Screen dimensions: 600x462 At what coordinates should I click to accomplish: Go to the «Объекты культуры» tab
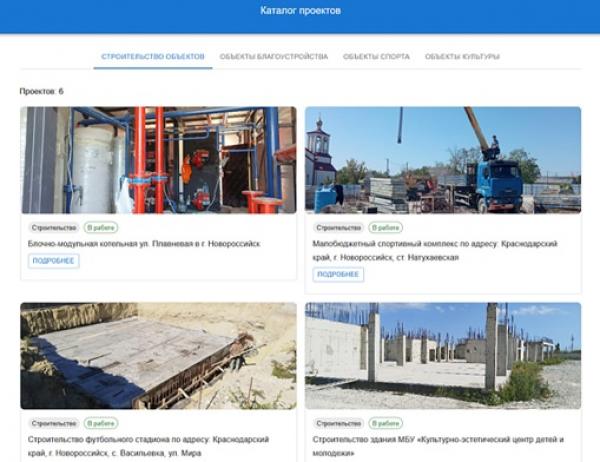[x=462, y=57]
